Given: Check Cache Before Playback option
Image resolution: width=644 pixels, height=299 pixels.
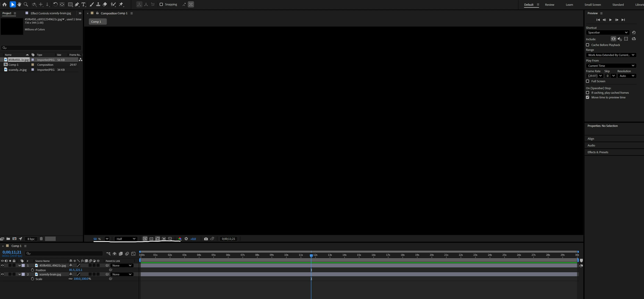Looking at the screenshot, I should [x=587, y=45].
